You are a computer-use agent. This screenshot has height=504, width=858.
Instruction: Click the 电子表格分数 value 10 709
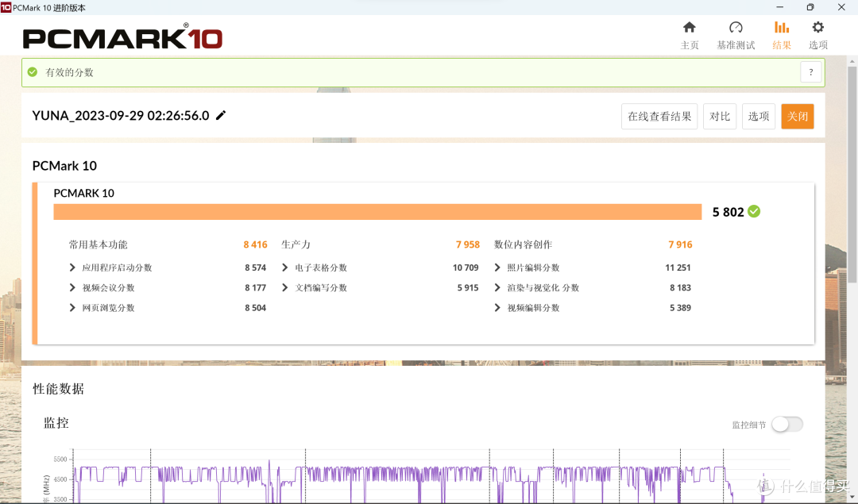pos(466,267)
